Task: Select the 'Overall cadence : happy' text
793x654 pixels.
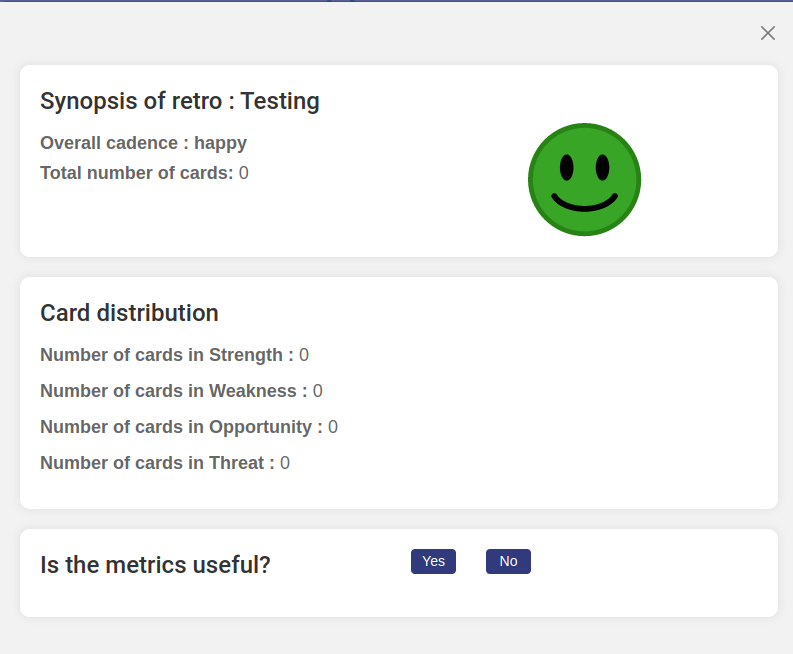Action: [143, 143]
